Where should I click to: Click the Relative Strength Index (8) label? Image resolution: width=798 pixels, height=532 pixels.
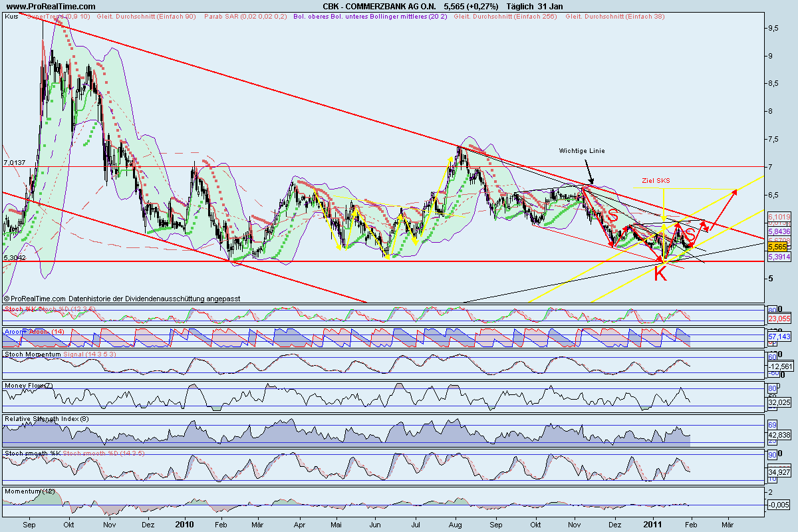click(x=47, y=418)
